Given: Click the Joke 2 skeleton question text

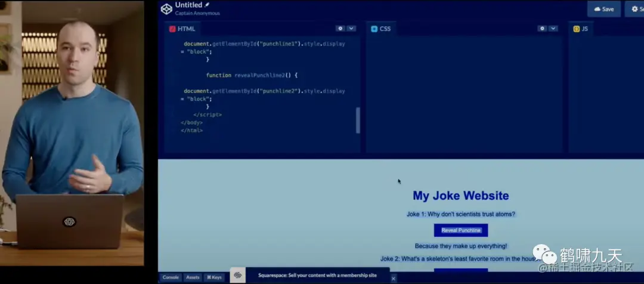Looking at the screenshot, I should pyautogui.click(x=459, y=259).
